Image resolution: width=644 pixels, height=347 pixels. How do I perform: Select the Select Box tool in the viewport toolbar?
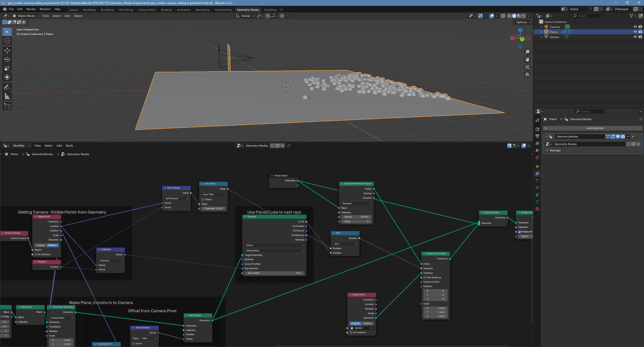tap(7, 32)
